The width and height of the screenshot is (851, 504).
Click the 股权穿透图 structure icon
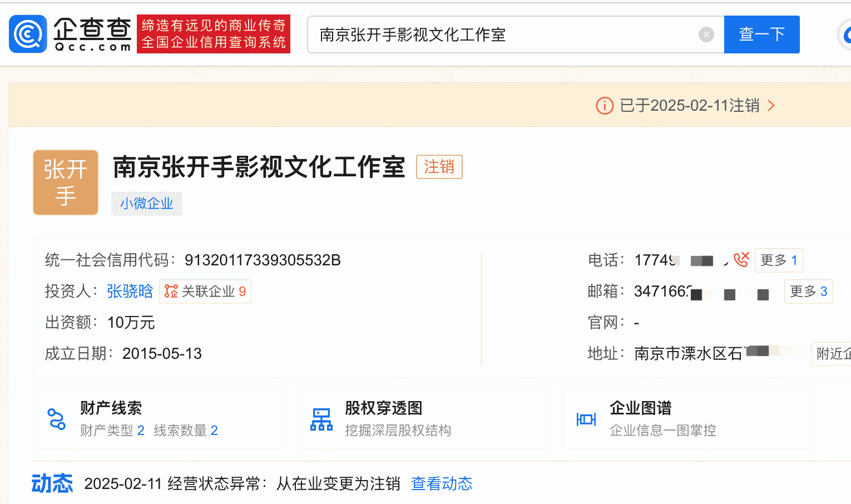click(321, 418)
